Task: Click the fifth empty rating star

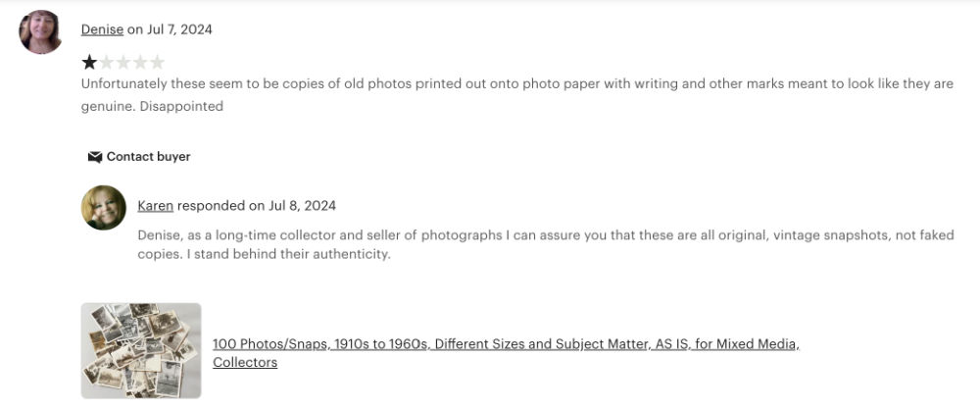Action: click(158, 63)
